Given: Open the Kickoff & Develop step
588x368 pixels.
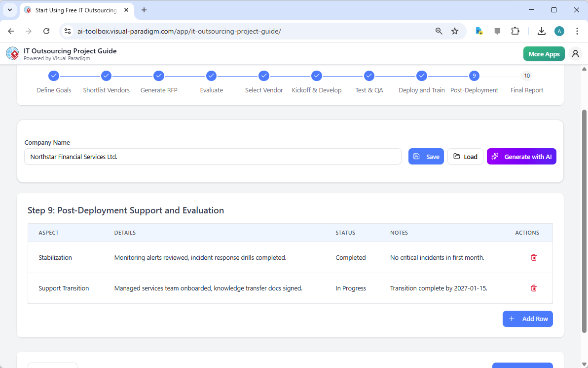Looking at the screenshot, I should coord(317,76).
